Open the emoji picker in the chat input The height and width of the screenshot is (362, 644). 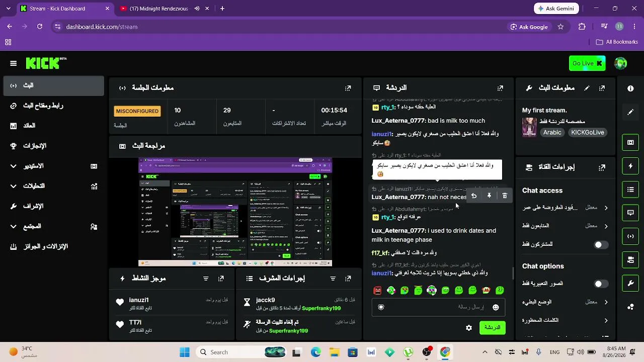click(496, 307)
